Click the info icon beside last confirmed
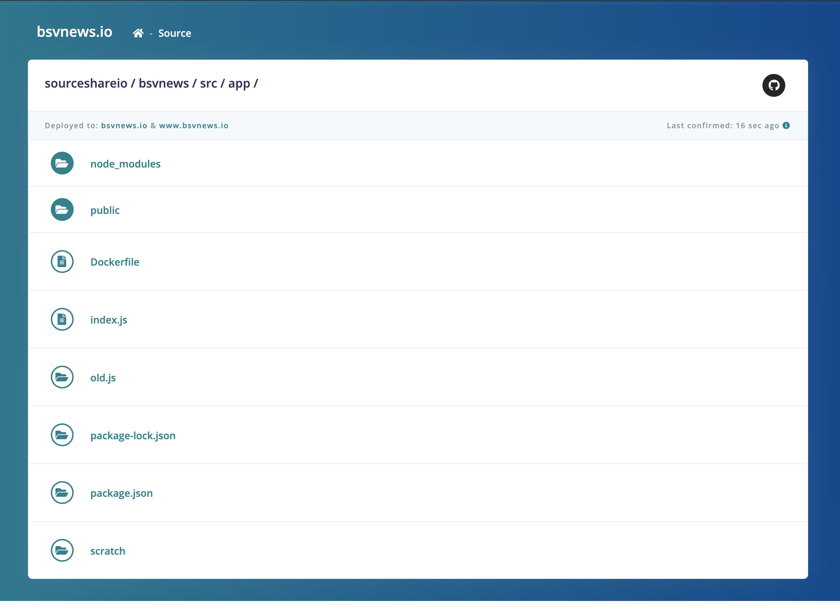The image size is (840, 616). 786,125
